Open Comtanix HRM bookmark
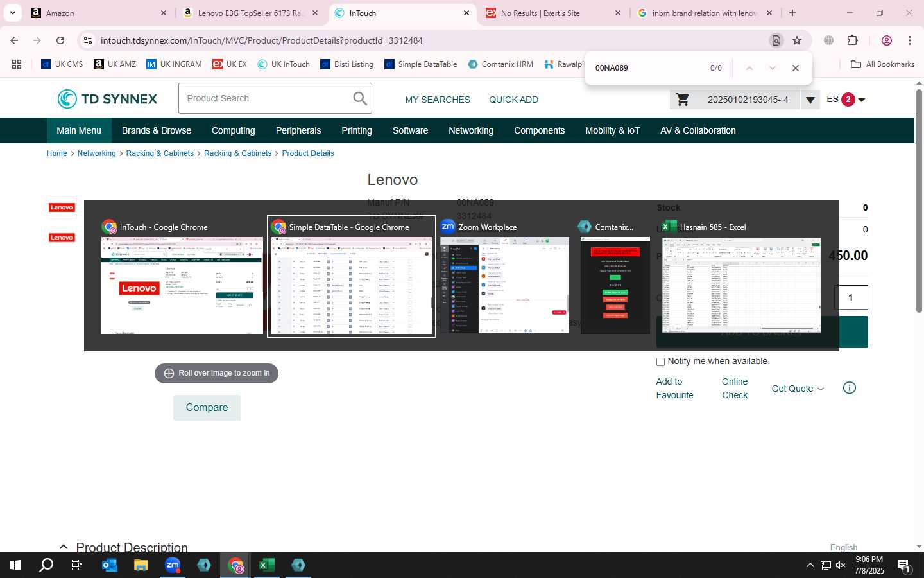Image resolution: width=924 pixels, height=578 pixels. [x=501, y=64]
